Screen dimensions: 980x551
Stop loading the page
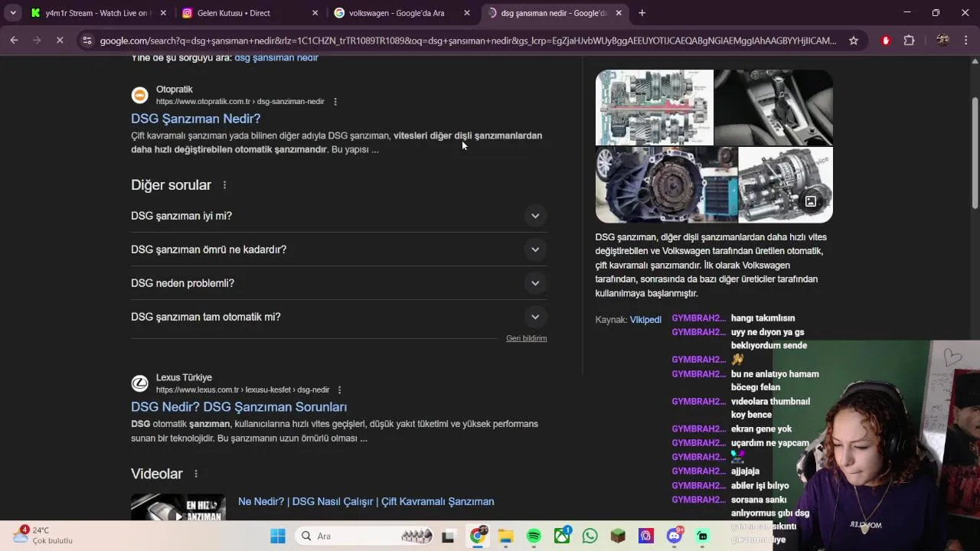tap(60, 41)
